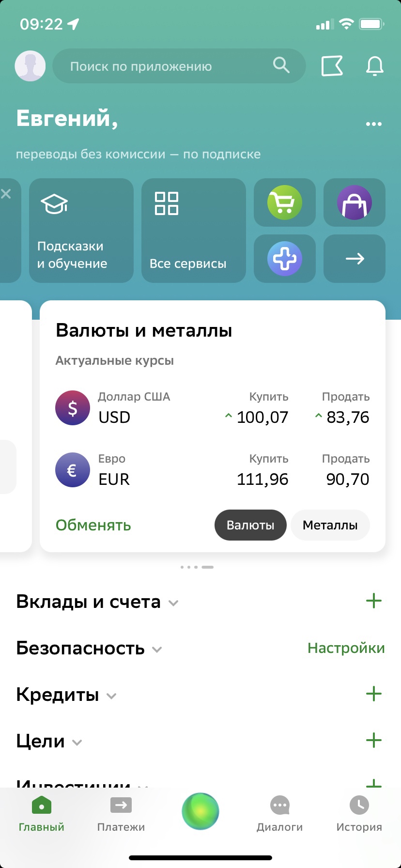The height and width of the screenshot is (868, 401).
Task: Switch to Металлы rates
Action: [330, 525]
